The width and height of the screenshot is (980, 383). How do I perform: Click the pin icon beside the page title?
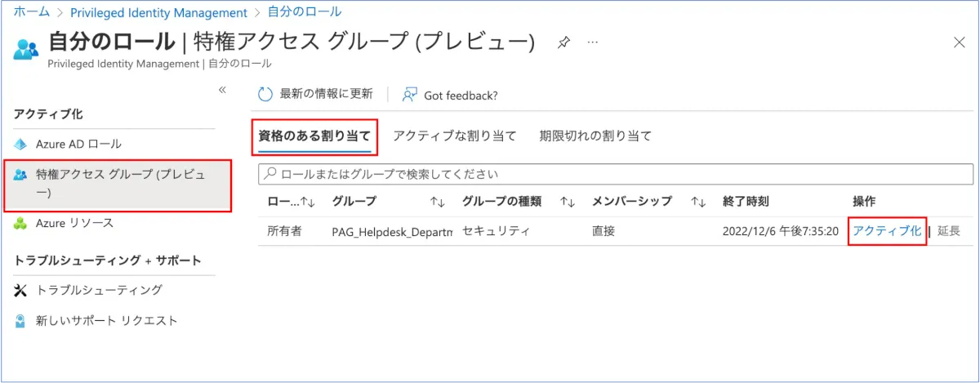click(563, 42)
